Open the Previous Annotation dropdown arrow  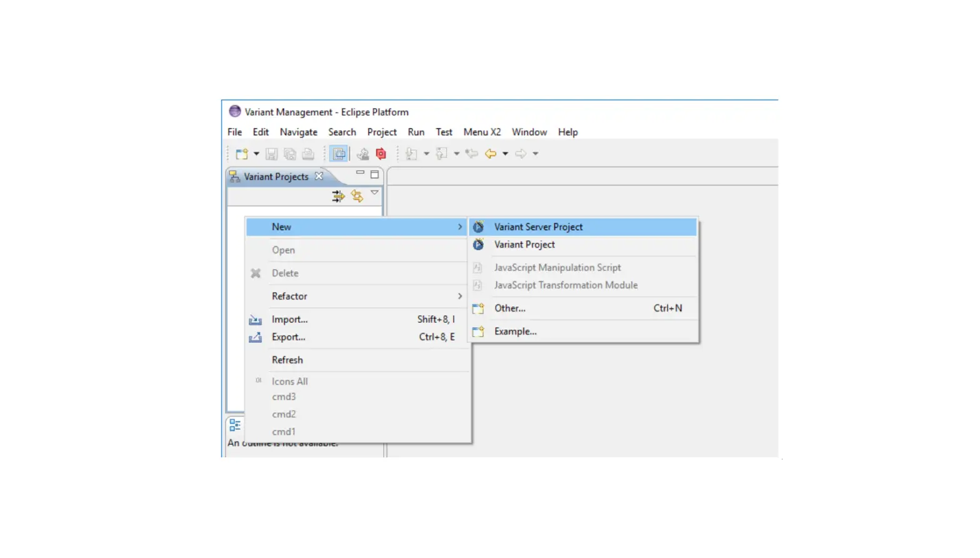(457, 154)
